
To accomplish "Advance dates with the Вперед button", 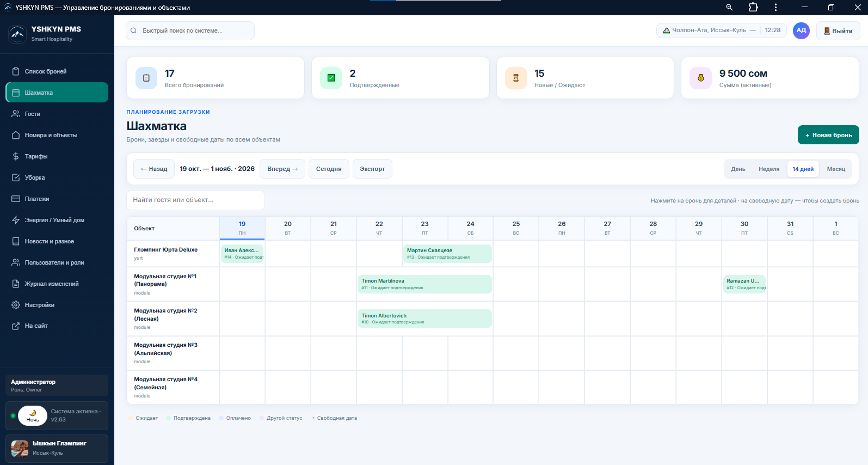I will [x=282, y=169].
